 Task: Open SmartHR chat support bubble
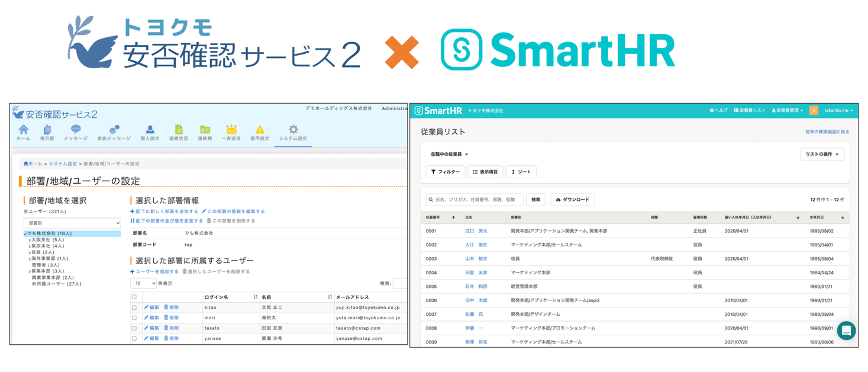(846, 331)
